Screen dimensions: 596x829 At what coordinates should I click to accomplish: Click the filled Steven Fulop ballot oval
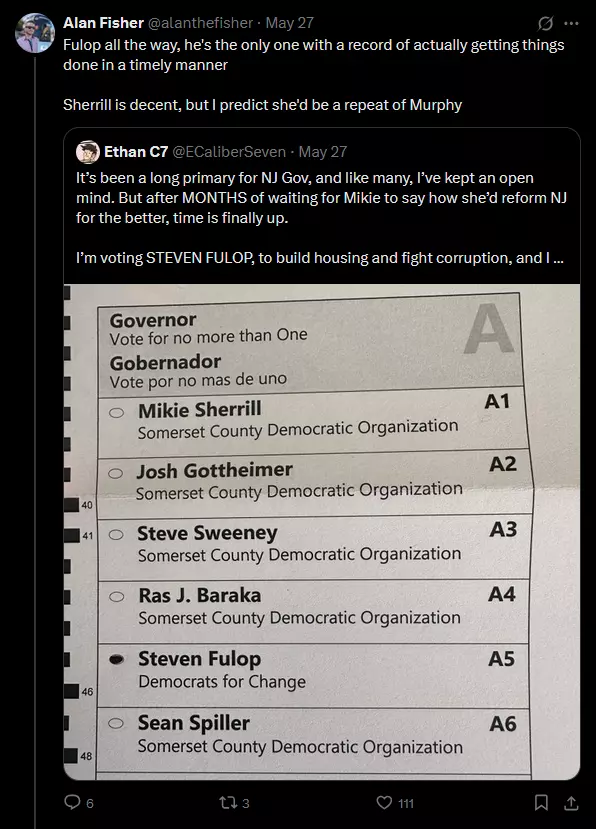point(116,659)
